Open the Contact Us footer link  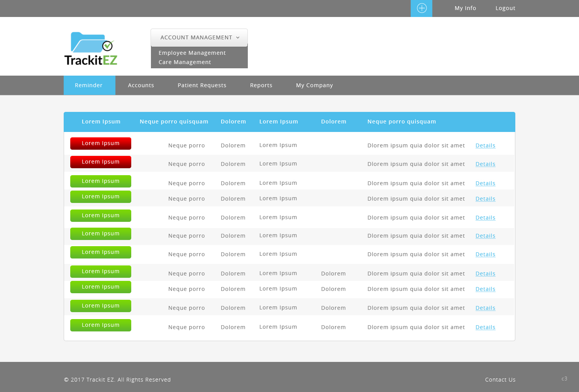(500, 380)
